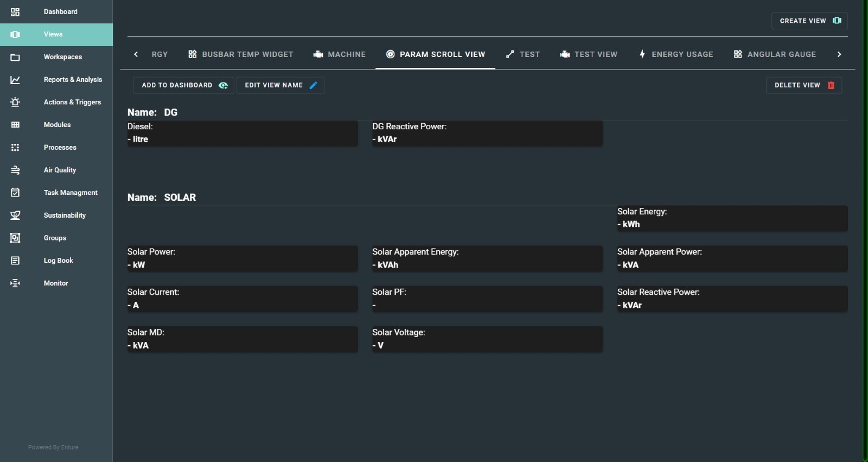Viewport: 868px width, 462px height.
Task: Click the Powered By Enture link
Action: pyautogui.click(x=53, y=447)
